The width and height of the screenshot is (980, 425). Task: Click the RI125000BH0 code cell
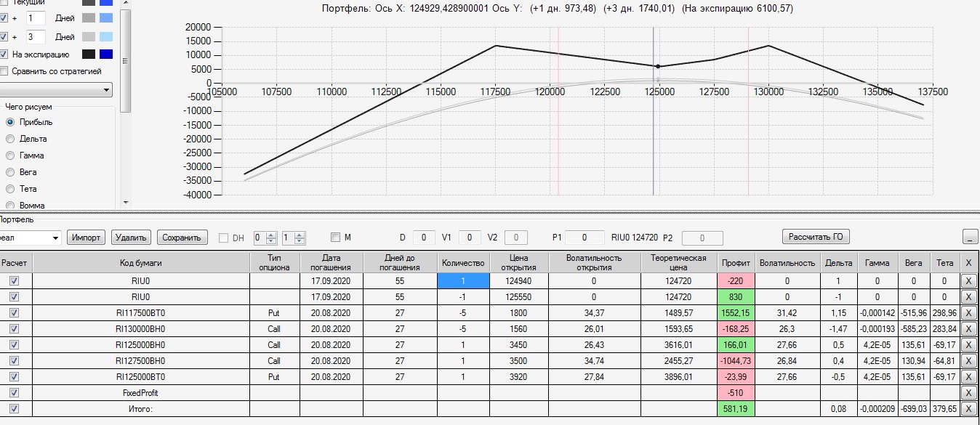coord(141,344)
